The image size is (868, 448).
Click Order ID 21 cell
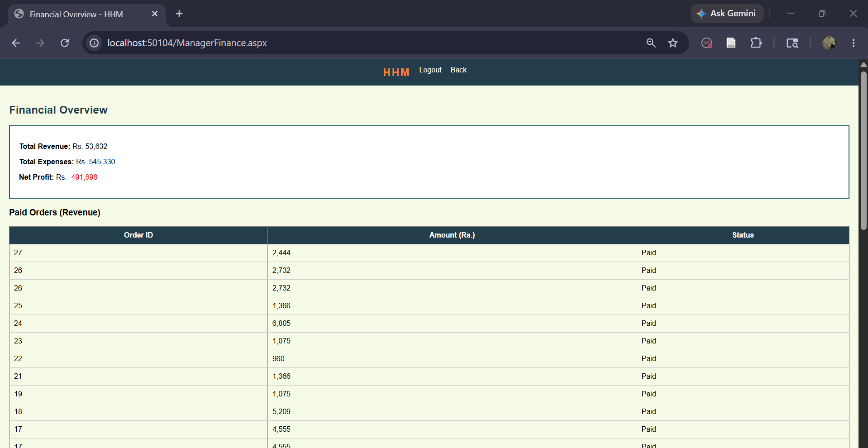click(138, 377)
